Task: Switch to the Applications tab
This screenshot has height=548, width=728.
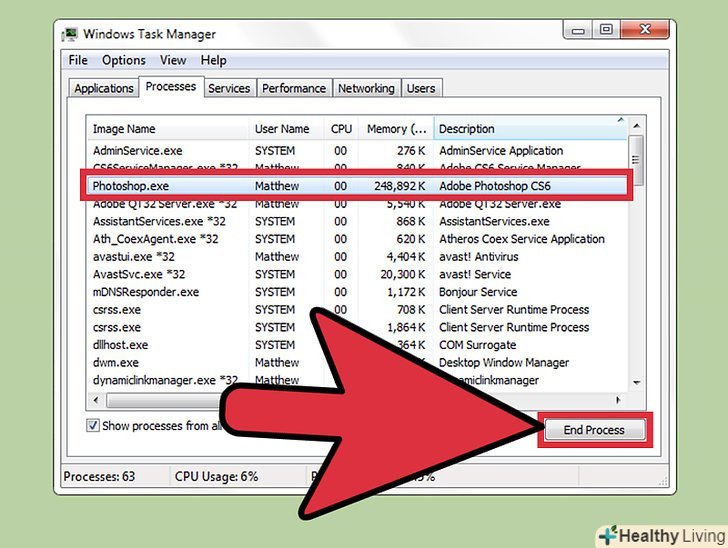Action: 104,88
